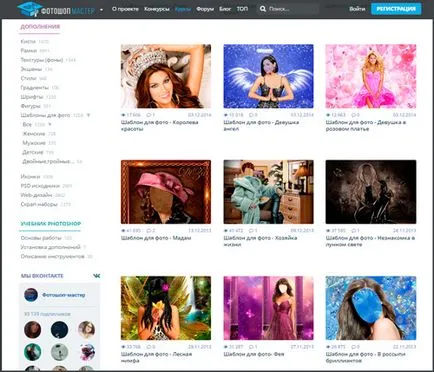Open the Экшены category

[31, 69]
